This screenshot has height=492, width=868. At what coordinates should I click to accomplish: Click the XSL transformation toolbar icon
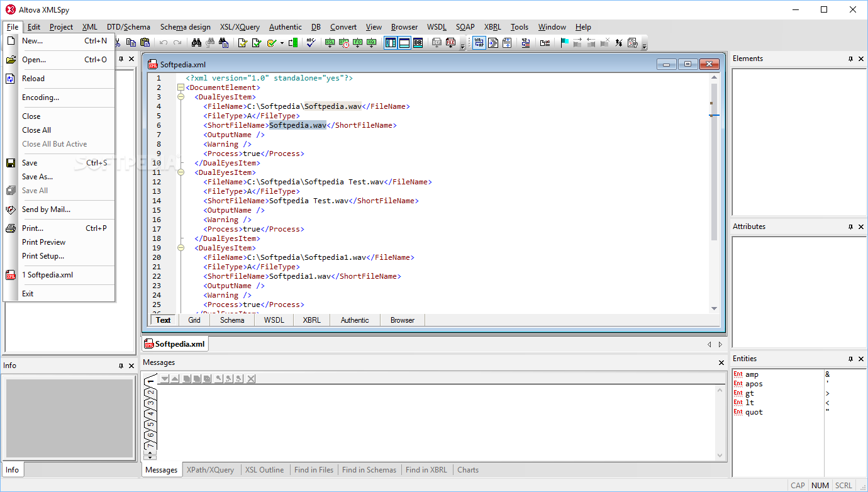click(x=330, y=43)
